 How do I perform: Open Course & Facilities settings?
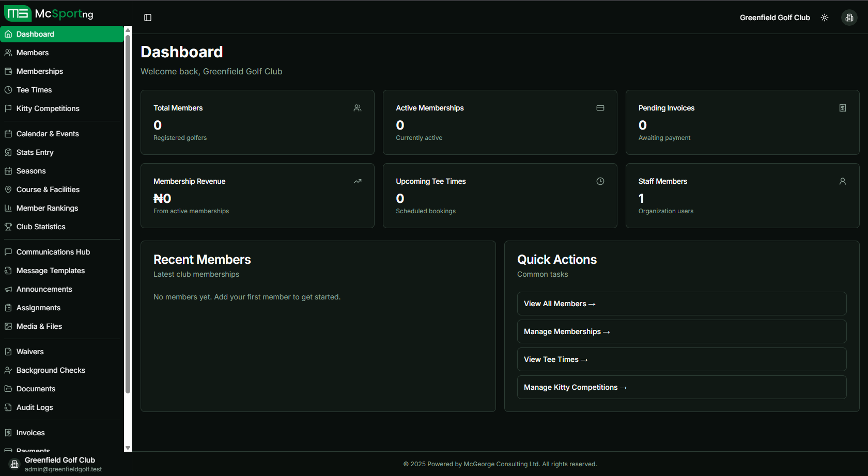coord(48,189)
